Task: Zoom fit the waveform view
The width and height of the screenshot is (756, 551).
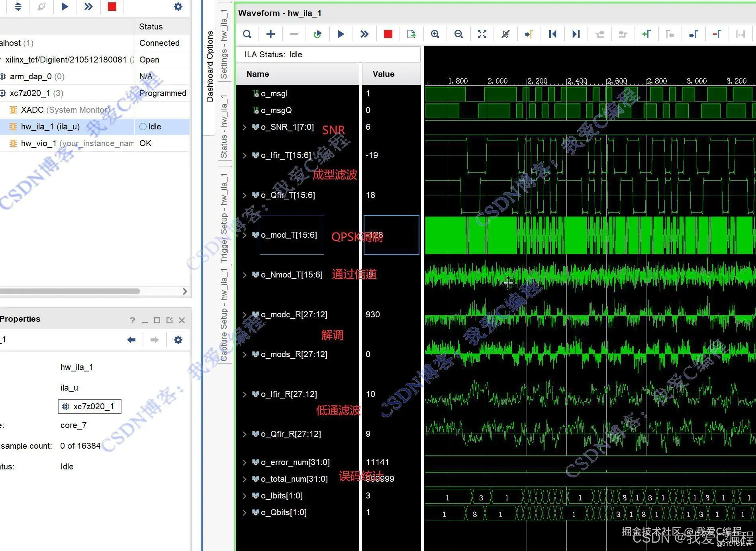Action: [482, 34]
